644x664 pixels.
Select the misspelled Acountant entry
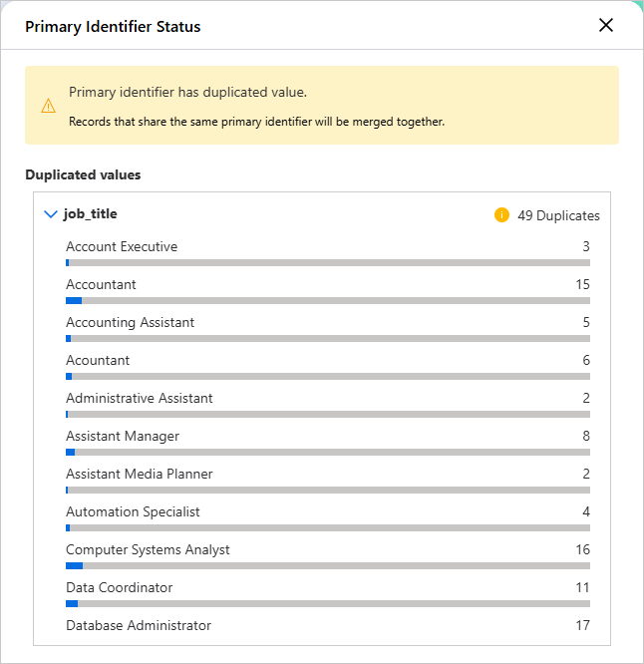click(98, 360)
